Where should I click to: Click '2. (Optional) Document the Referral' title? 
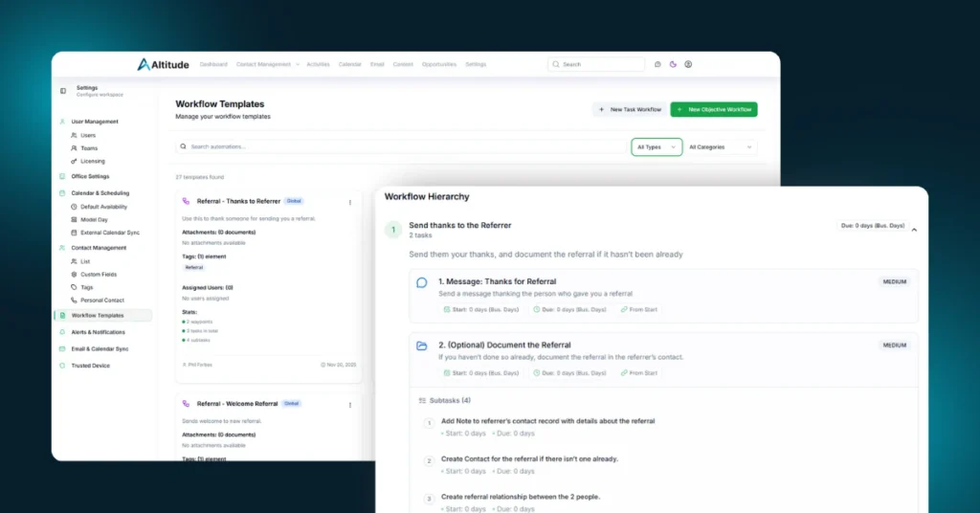(x=504, y=345)
